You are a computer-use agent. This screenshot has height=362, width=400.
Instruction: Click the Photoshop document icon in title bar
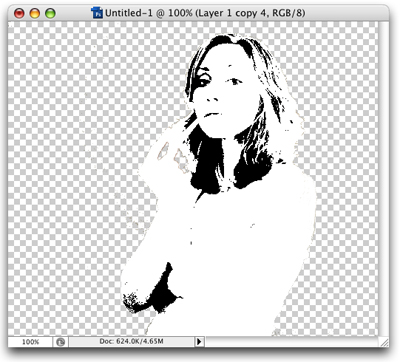click(97, 13)
